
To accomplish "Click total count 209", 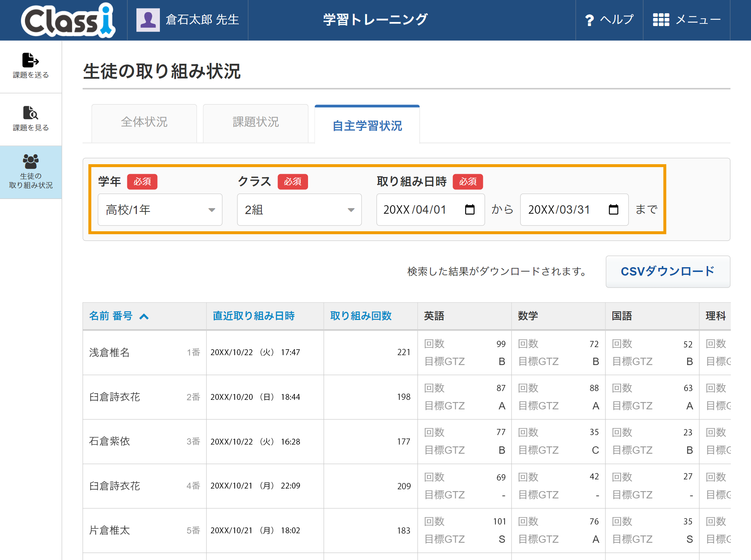I will coord(404,486).
